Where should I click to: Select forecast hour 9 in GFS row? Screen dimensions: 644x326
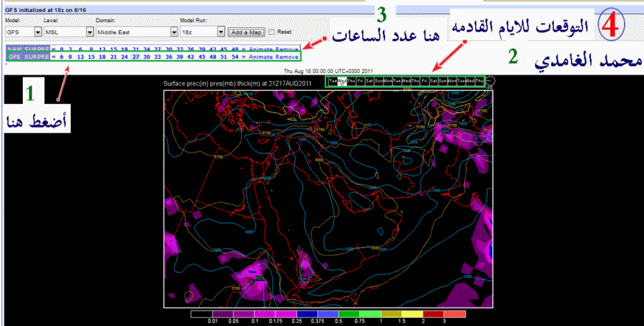[x=70, y=57]
